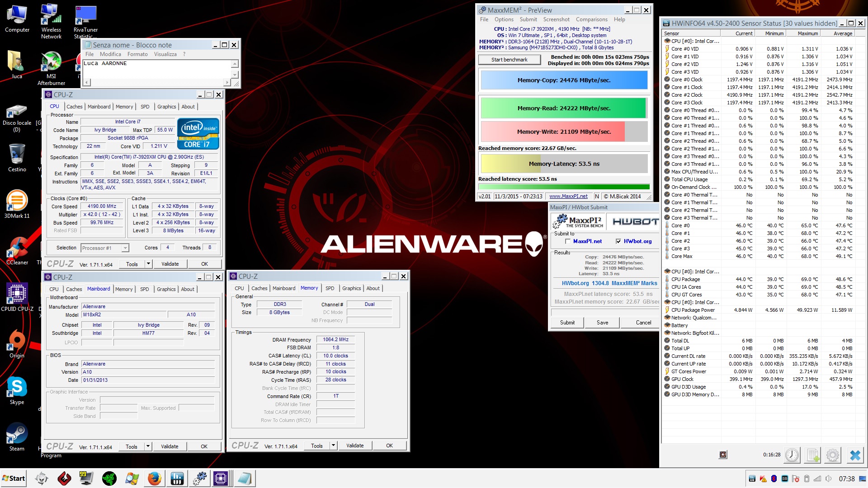Click the purple CPU-Z chip taskbar button
Image resolution: width=868 pixels, height=488 pixels.
pos(221,478)
